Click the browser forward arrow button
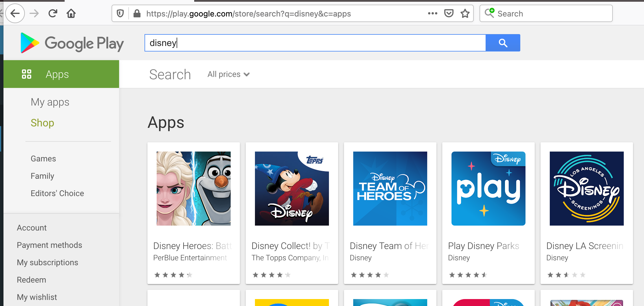Image resolution: width=644 pixels, height=306 pixels. [x=34, y=13]
